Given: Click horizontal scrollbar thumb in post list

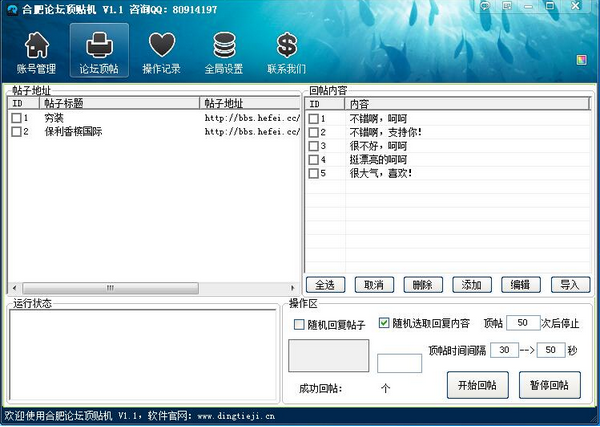Looking at the screenshot, I should [x=110, y=288].
